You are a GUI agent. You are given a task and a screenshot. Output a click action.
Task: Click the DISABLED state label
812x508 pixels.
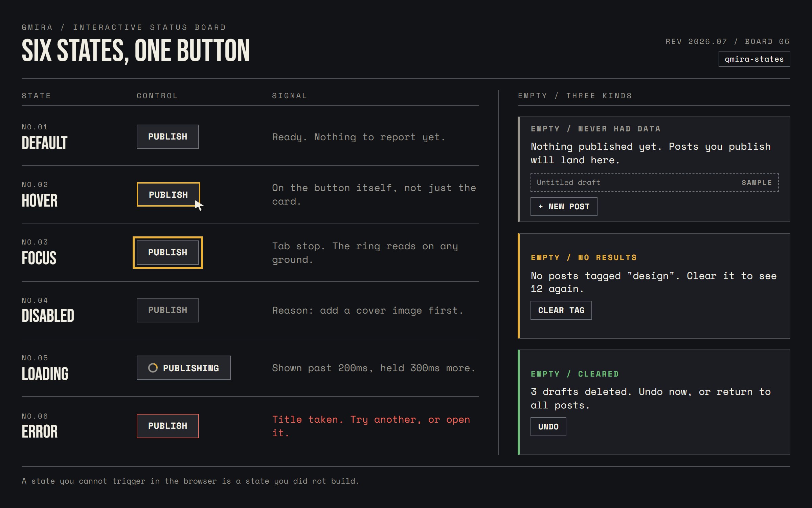(x=48, y=316)
